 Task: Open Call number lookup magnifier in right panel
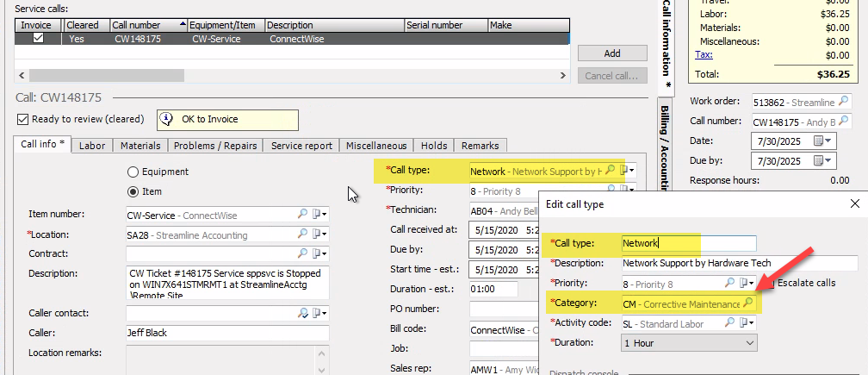pos(844,122)
